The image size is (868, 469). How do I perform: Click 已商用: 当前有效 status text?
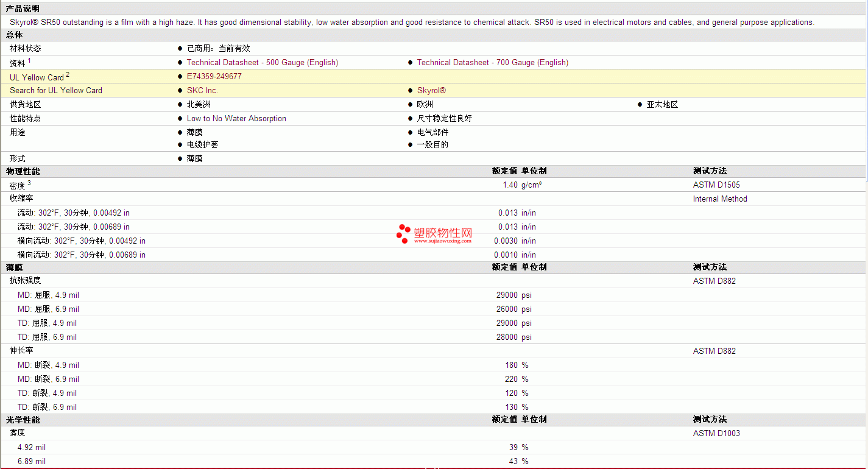tap(218, 49)
